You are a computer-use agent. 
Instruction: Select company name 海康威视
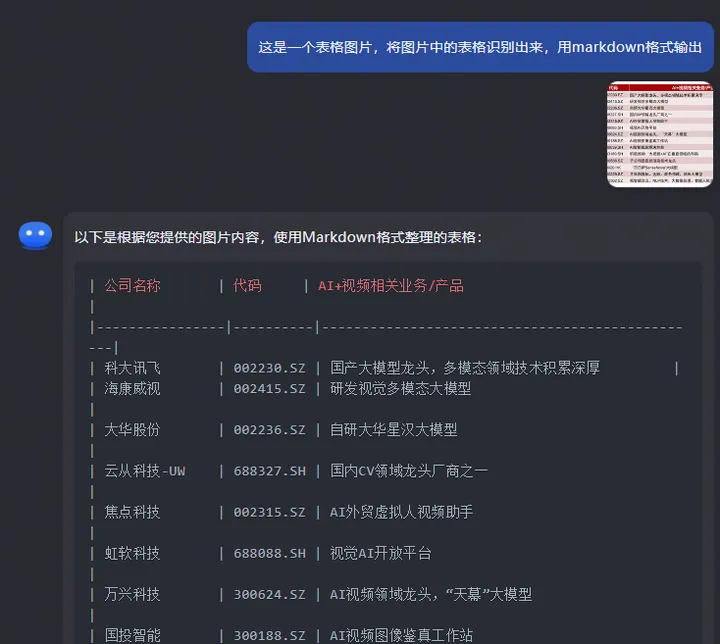click(132, 389)
